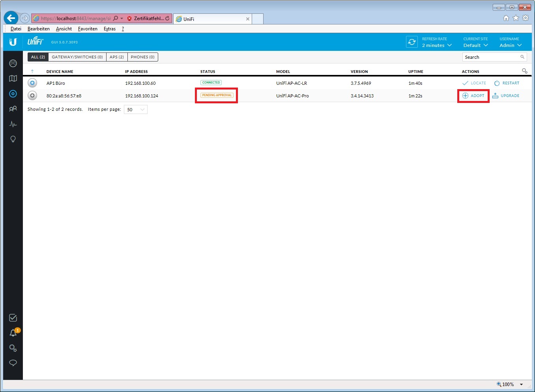Open a new browser tab
The height and width of the screenshot is (392, 535).
257,19
